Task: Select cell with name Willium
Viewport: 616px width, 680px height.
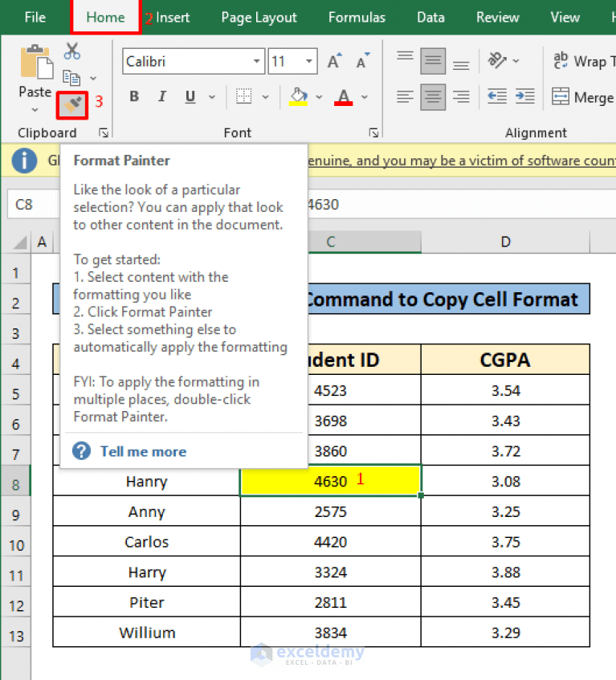Action: [147, 632]
